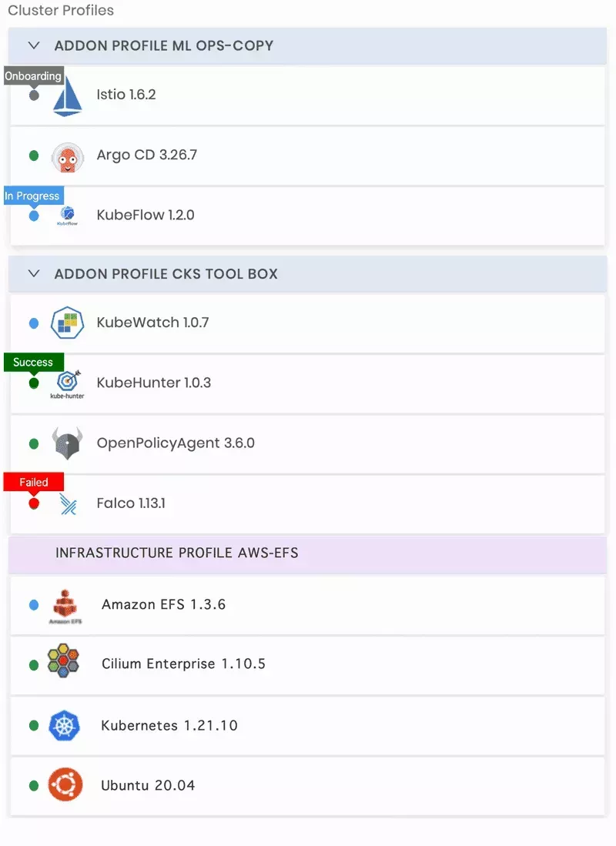Image resolution: width=616 pixels, height=846 pixels.
Task: Toggle the green status dot for Argo CD
Action: coord(35,155)
